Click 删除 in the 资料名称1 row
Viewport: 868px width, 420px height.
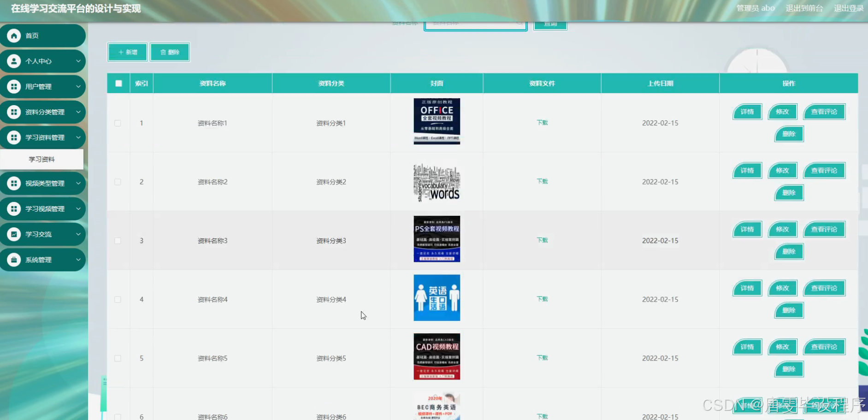point(789,134)
